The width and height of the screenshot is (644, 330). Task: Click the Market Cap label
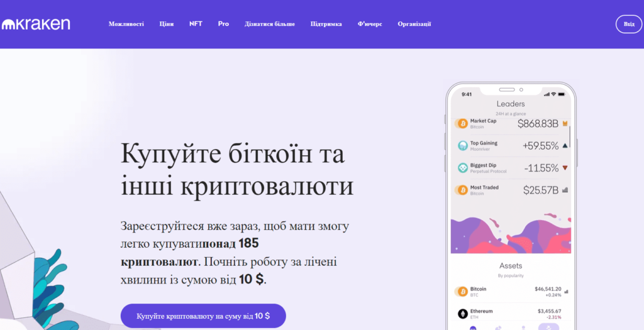(483, 121)
